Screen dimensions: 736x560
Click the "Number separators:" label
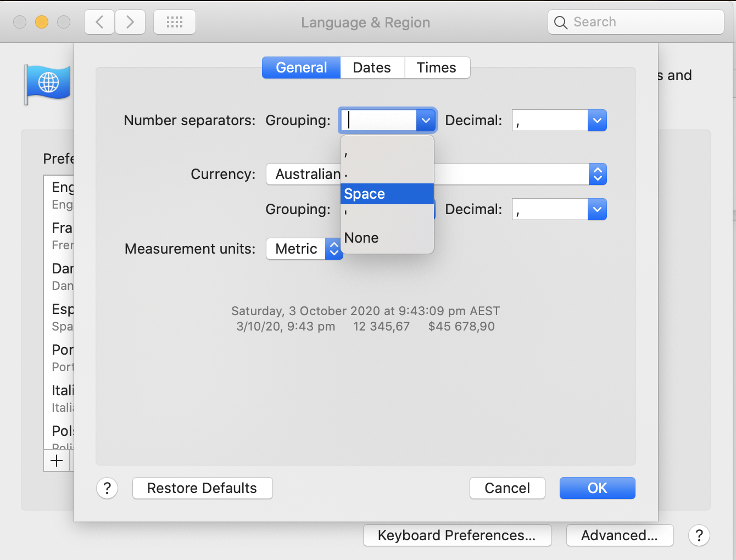click(189, 120)
